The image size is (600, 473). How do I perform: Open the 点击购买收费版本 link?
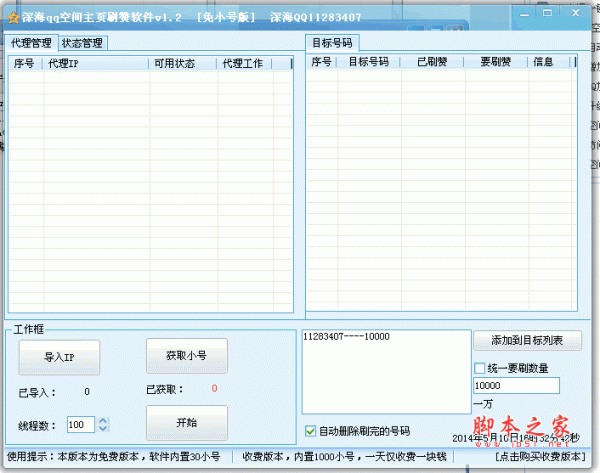(540, 456)
